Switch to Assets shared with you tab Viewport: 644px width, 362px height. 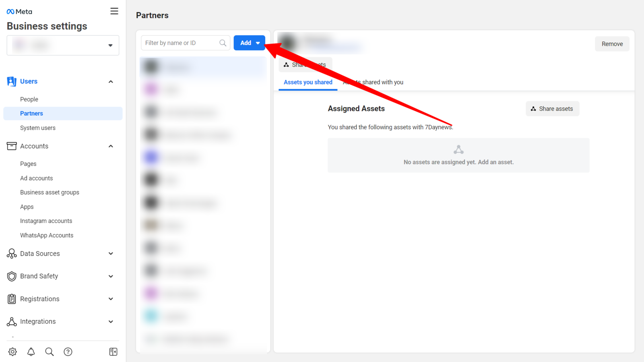[x=373, y=82]
